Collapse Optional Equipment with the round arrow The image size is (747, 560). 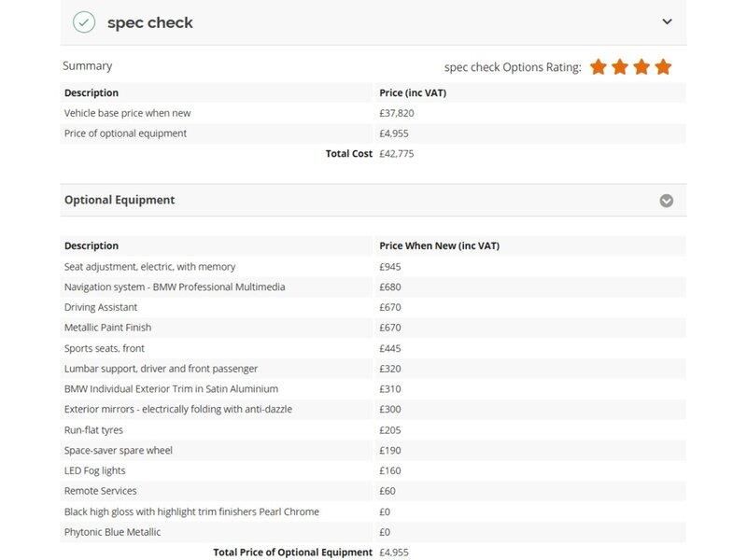667,201
